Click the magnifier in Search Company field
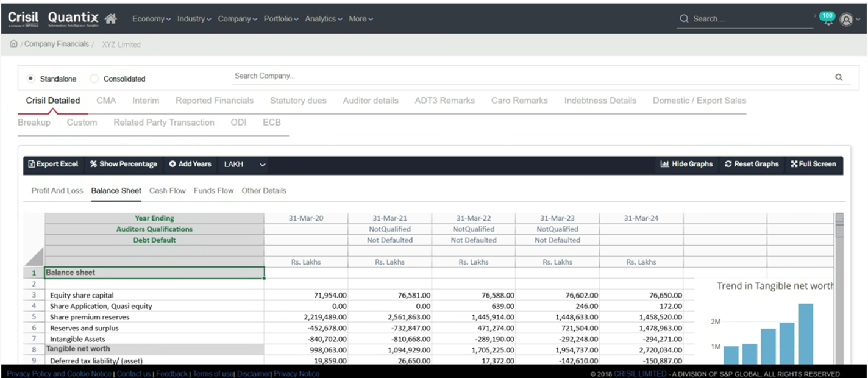 click(839, 77)
